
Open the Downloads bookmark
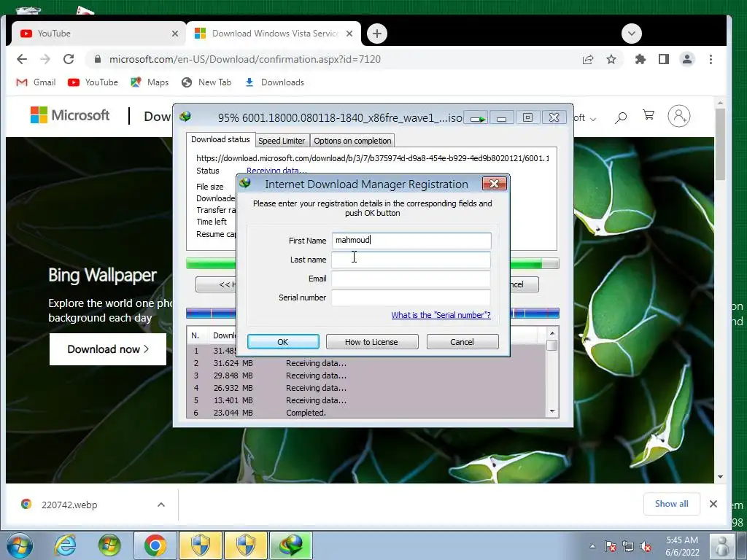click(274, 82)
